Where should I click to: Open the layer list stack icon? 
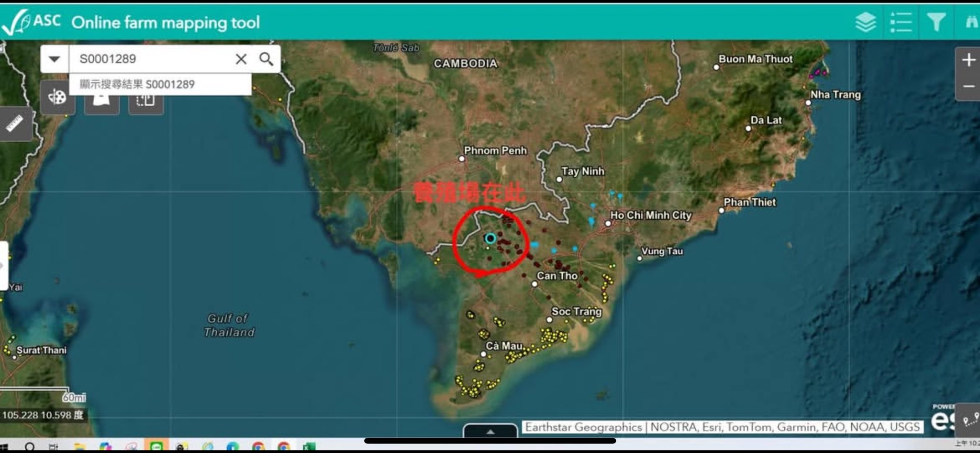865,22
